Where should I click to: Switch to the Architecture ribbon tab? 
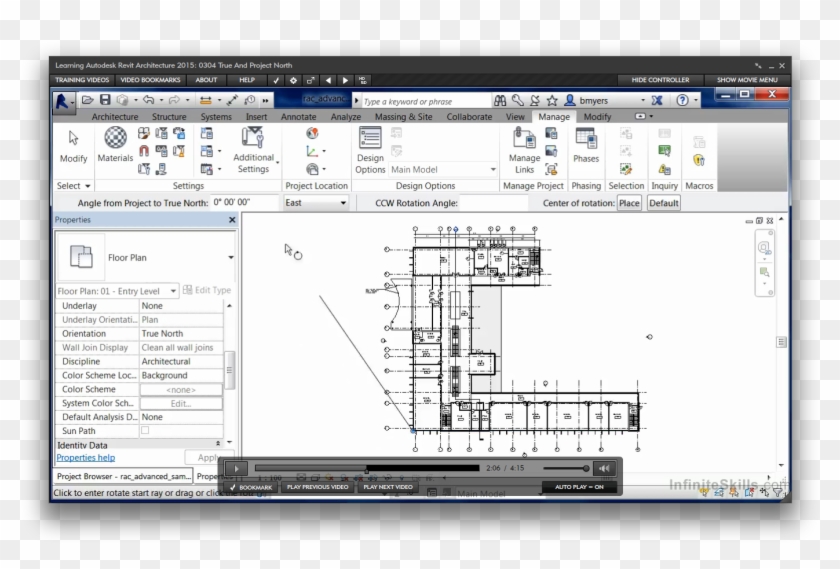tap(115, 117)
